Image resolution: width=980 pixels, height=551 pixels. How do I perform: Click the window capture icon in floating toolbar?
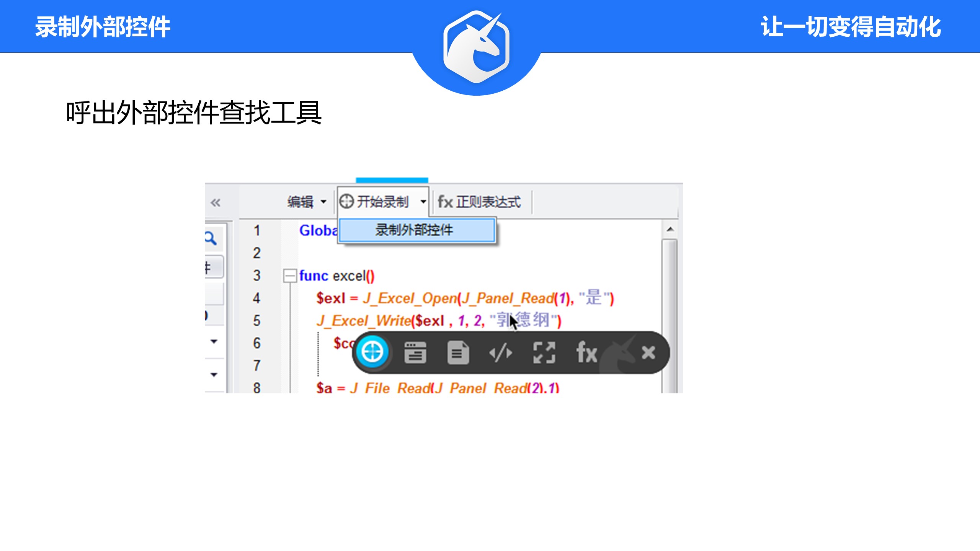coord(415,352)
